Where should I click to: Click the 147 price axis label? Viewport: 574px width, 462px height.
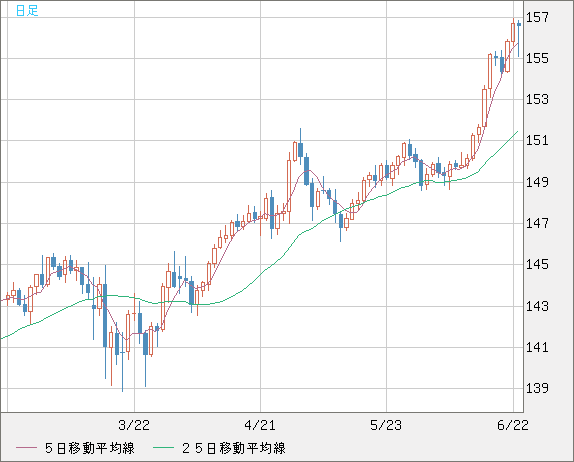click(537, 223)
